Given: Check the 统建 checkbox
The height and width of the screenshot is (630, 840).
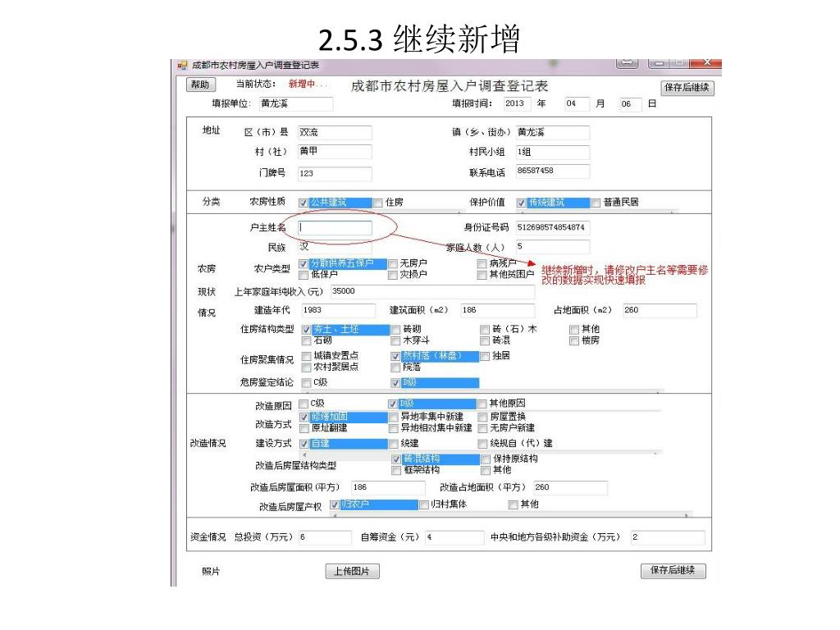Looking at the screenshot, I should (393, 444).
